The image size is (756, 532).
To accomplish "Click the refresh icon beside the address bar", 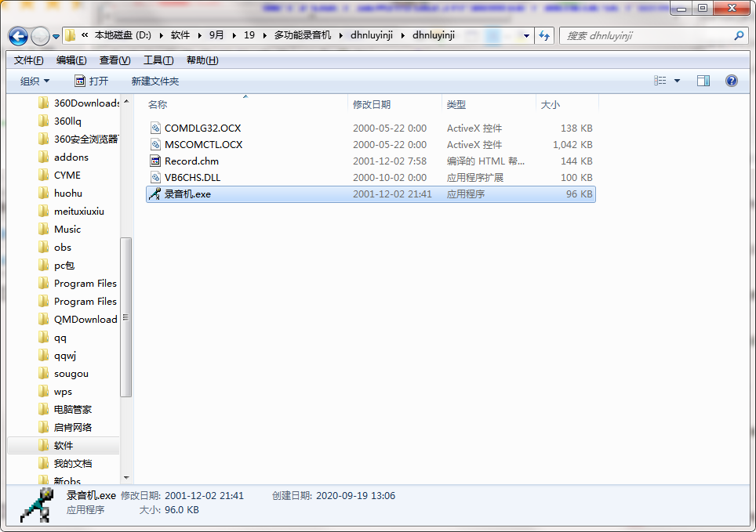I will tap(544, 35).
